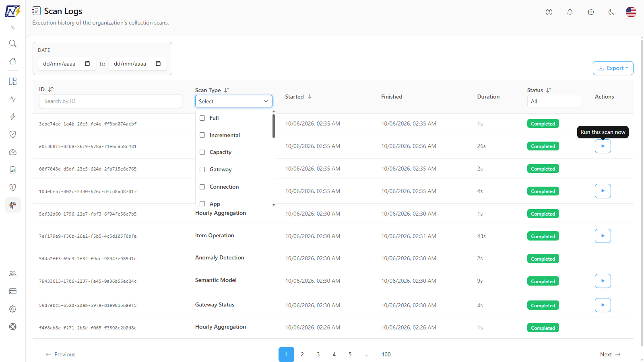Go to page 2

pyautogui.click(x=302, y=354)
